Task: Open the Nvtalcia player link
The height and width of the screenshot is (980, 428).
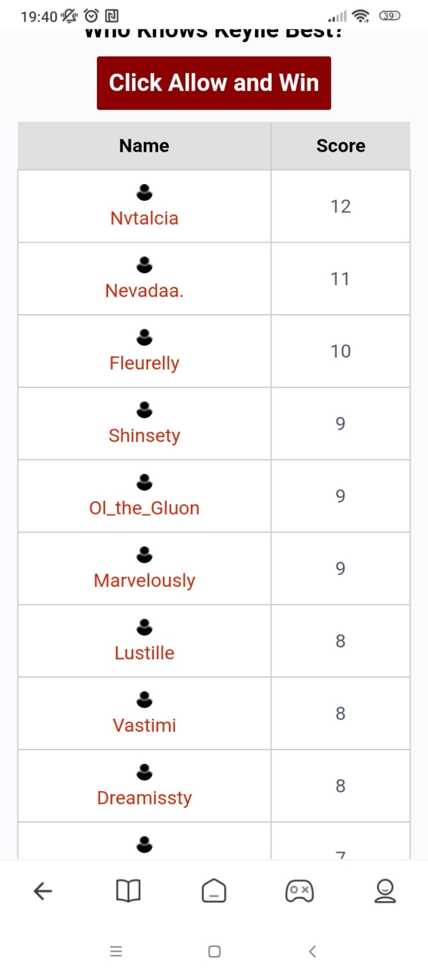Action: tap(144, 218)
